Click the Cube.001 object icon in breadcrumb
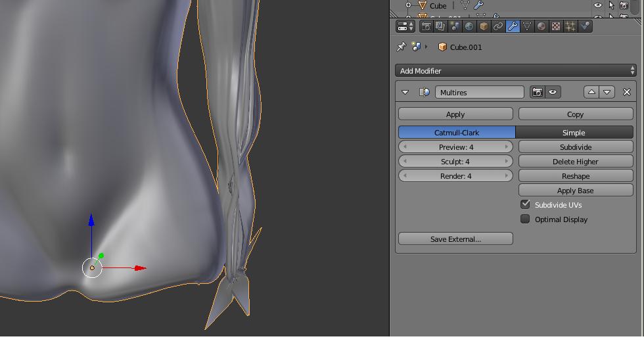The image size is (644, 345). [442, 47]
